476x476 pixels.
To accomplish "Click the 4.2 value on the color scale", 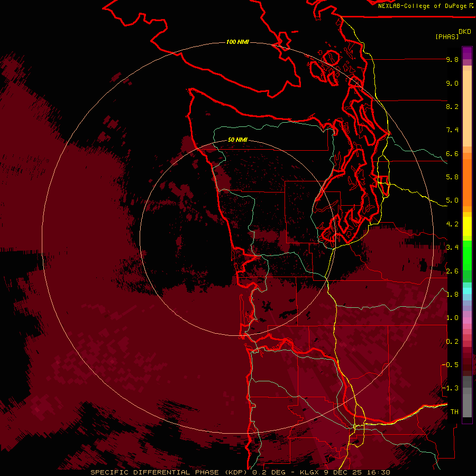I will [x=452, y=224].
